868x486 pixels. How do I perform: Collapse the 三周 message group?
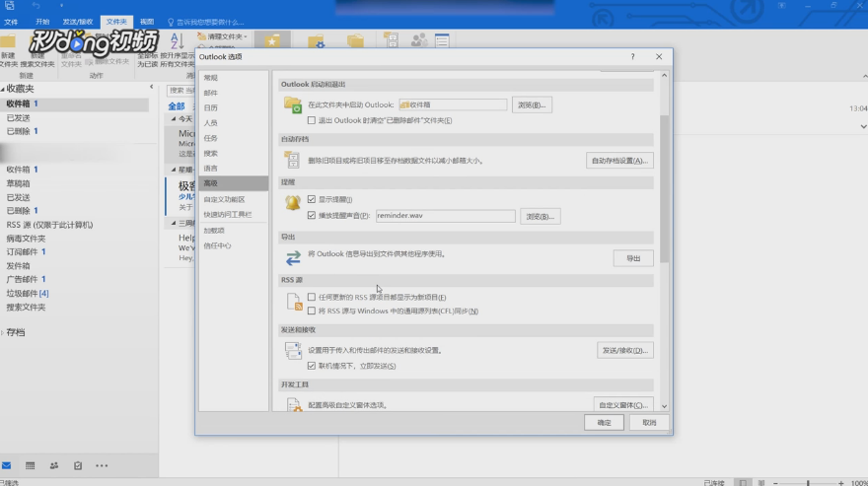(174, 223)
